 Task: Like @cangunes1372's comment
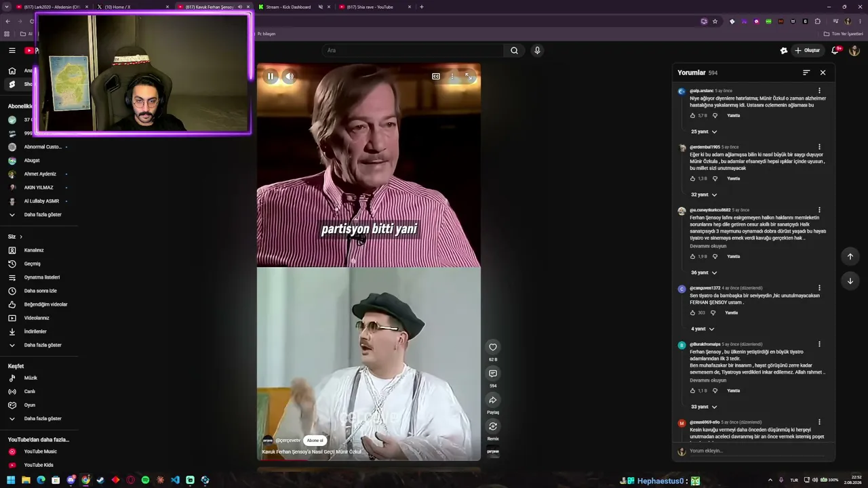tap(692, 313)
